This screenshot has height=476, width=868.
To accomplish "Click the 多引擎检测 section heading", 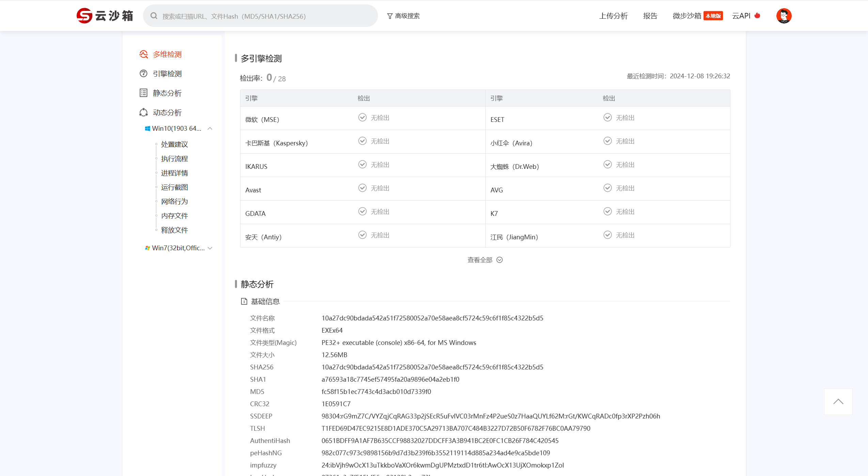I will 261,59.
